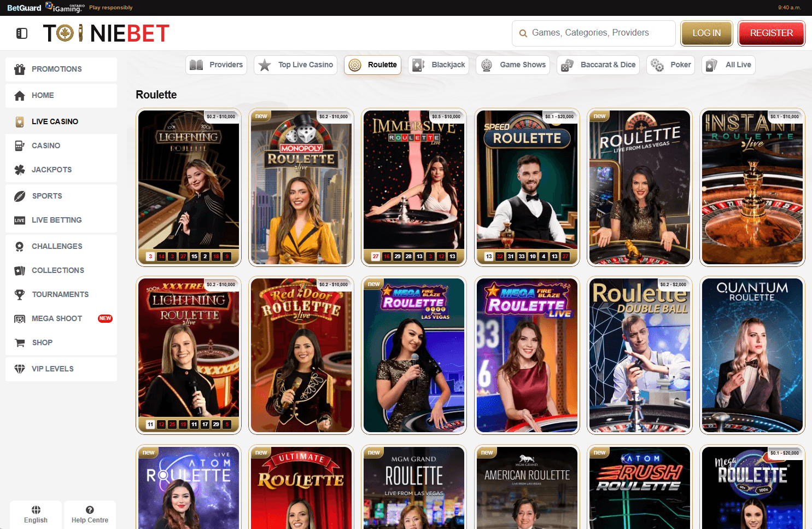Switch to the Blackjack tab
This screenshot has width=812, height=529.
(439, 65)
